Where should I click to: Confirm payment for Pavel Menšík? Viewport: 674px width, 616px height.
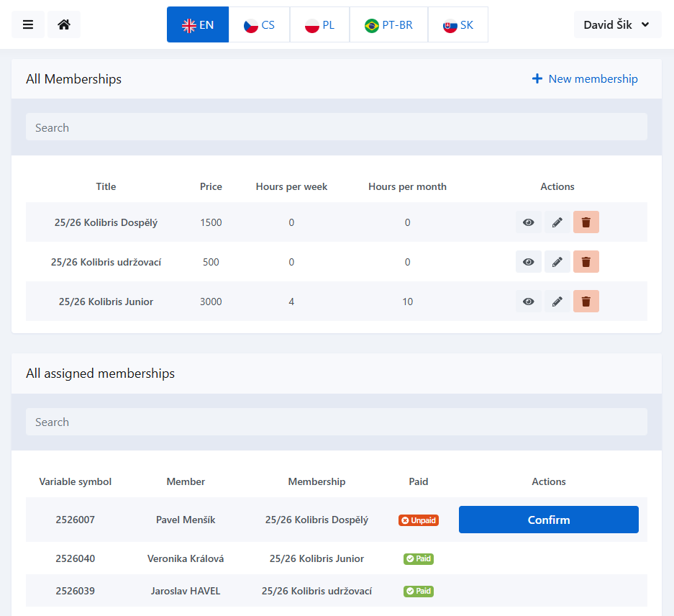tap(548, 520)
